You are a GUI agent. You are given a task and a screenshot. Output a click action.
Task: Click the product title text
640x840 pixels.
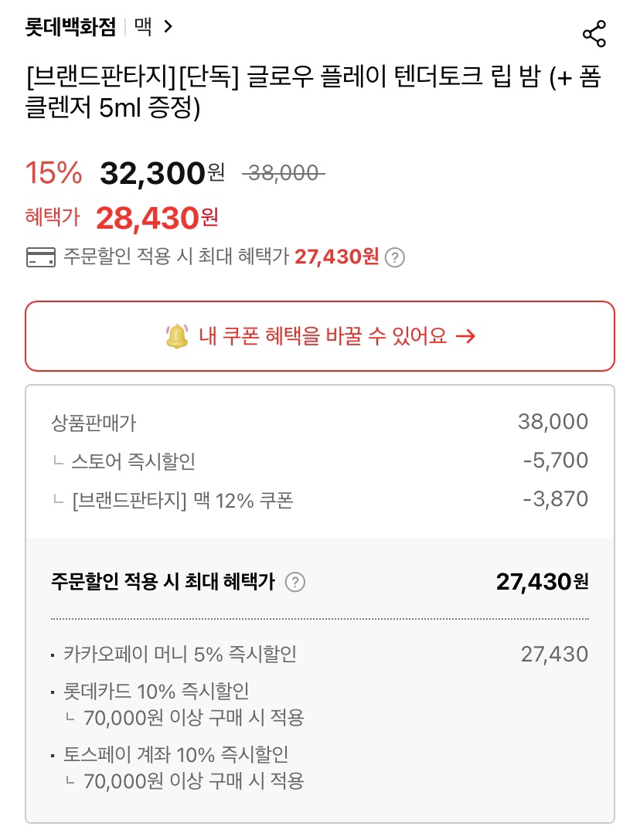click(x=313, y=93)
